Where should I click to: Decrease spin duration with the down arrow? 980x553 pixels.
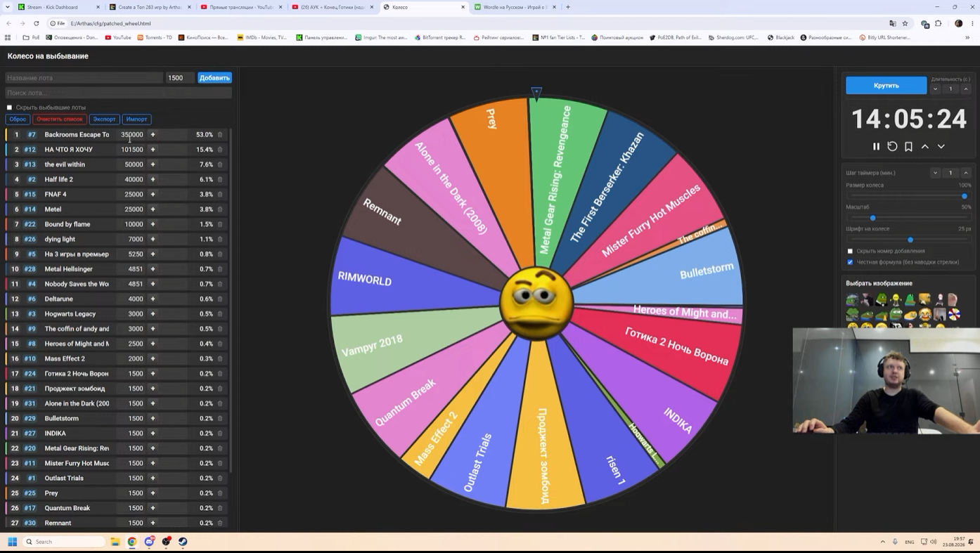936,89
